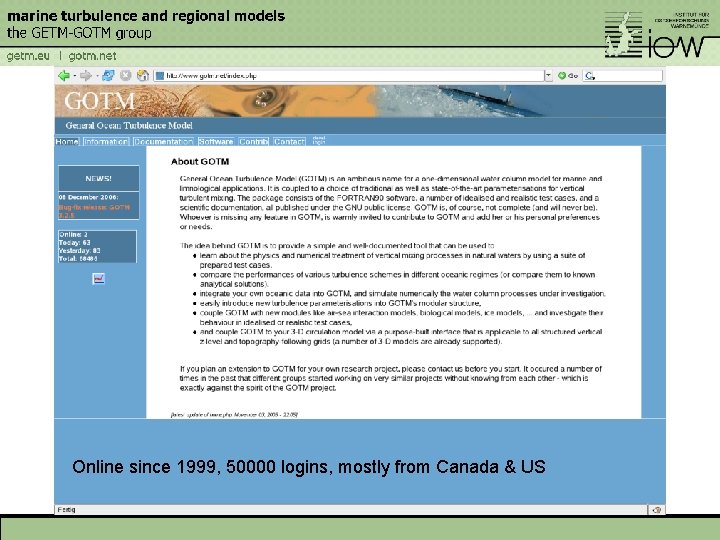
Task: Open the Forward button history dropdown arrow
Action: point(97,76)
